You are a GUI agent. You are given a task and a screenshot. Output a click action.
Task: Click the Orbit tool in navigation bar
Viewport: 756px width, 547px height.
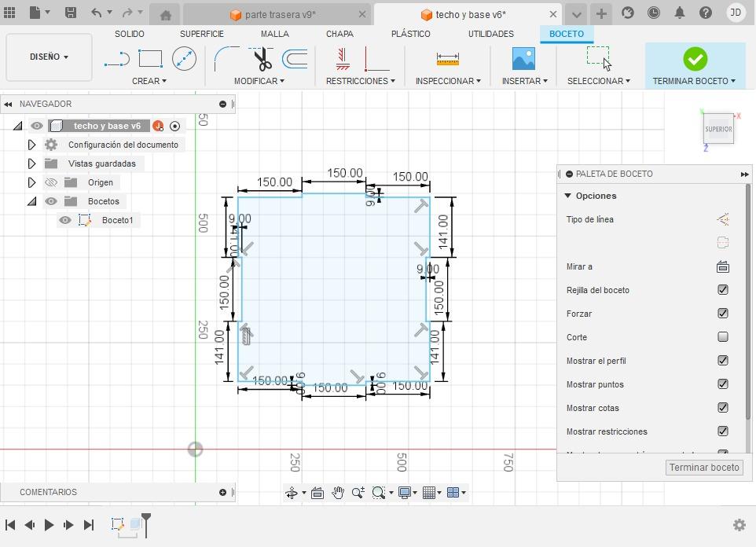coord(292,493)
